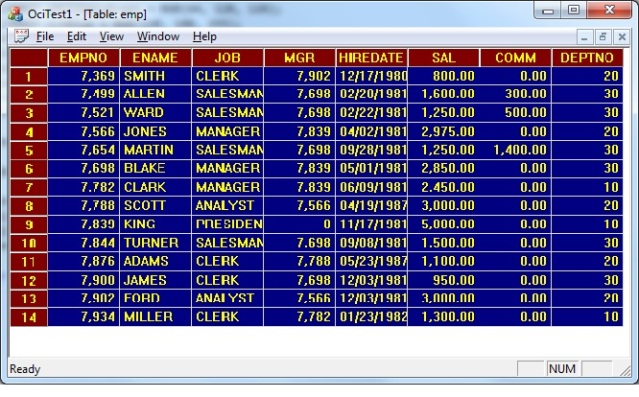The width and height of the screenshot is (639, 397).
Task: Open the Help menu
Action: pos(205,37)
